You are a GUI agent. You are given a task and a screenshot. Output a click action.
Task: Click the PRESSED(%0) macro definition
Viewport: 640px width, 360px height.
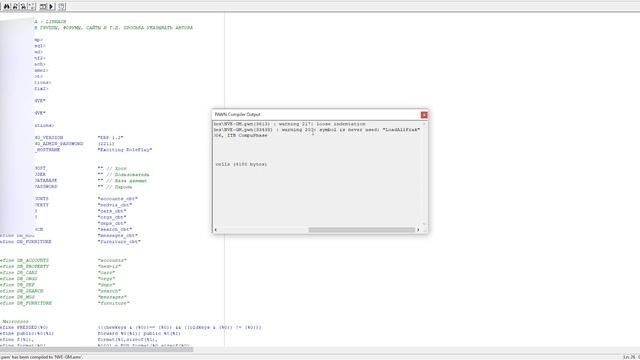click(131, 327)
